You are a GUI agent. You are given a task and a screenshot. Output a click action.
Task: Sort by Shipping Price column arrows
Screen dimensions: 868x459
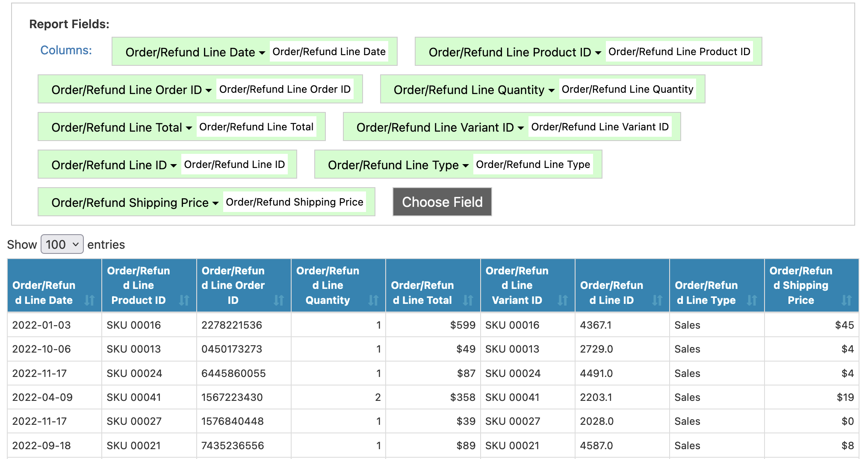[846, 300]
